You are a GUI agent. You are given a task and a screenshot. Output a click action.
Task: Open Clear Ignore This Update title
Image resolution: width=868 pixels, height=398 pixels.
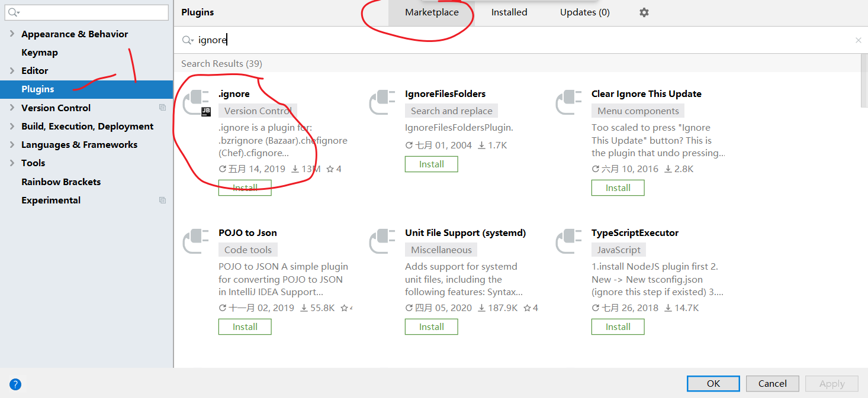[x=647, y=93]
